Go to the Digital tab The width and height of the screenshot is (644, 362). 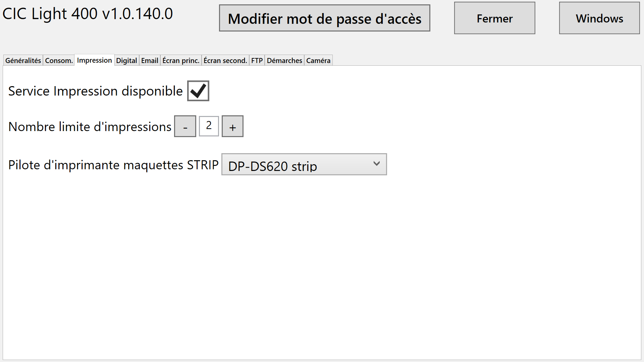[126, 61]
